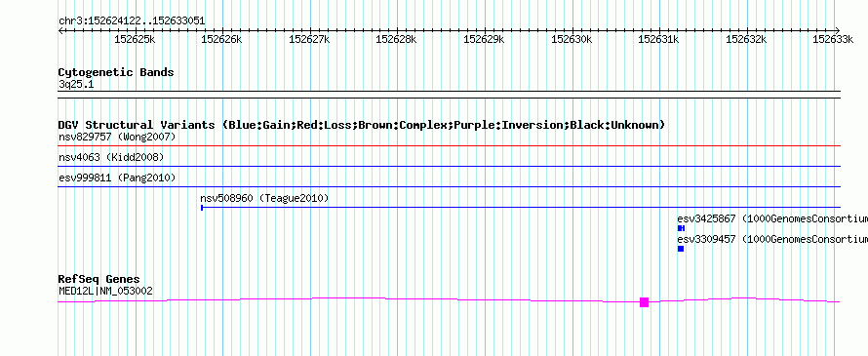Open the DGV Structural Variants track heading
The image size is (868, 356).
pyautogui.click(x=362, y=125)
